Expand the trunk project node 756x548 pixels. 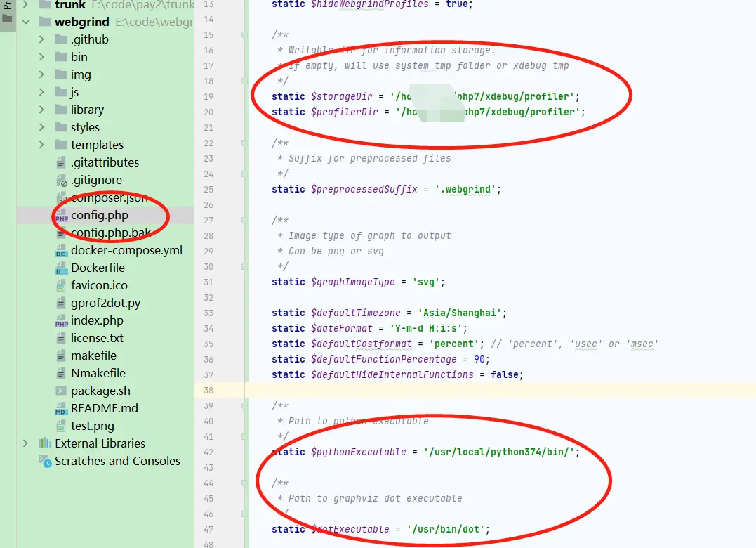pyautogui.click(x=25, y=5)
